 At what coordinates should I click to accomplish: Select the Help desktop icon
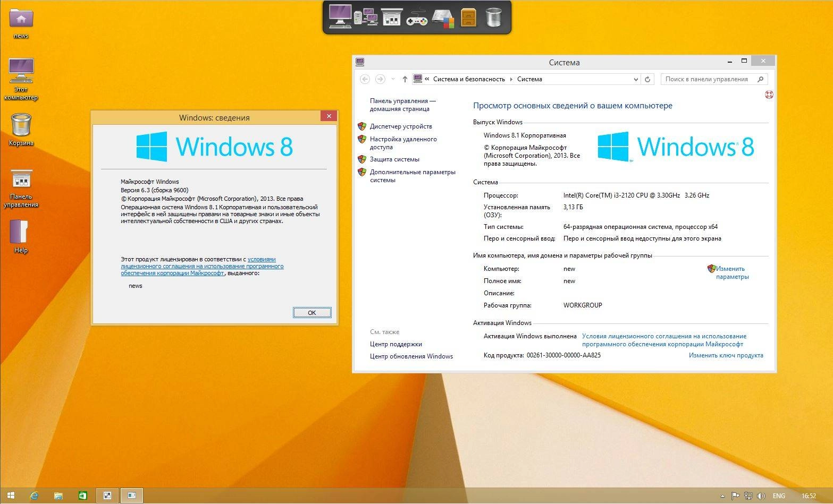click(21, 236)
